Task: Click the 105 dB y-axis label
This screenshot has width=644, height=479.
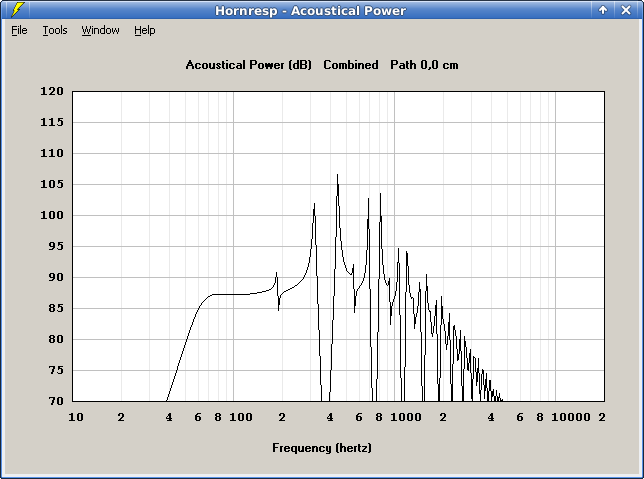Action: coord(52,184)
